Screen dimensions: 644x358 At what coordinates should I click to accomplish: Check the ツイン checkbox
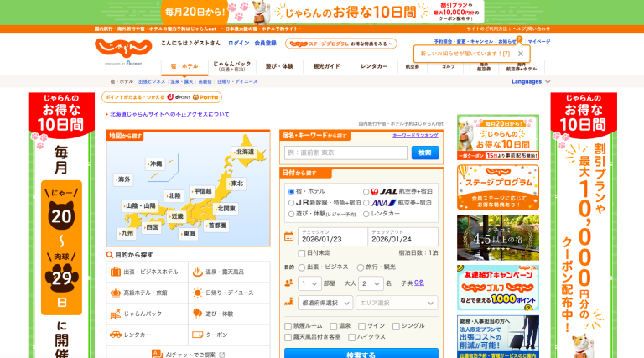click(362, 326)
